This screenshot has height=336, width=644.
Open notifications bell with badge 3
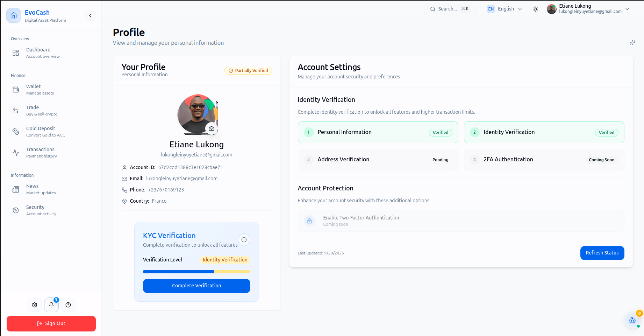coord(51,305)
